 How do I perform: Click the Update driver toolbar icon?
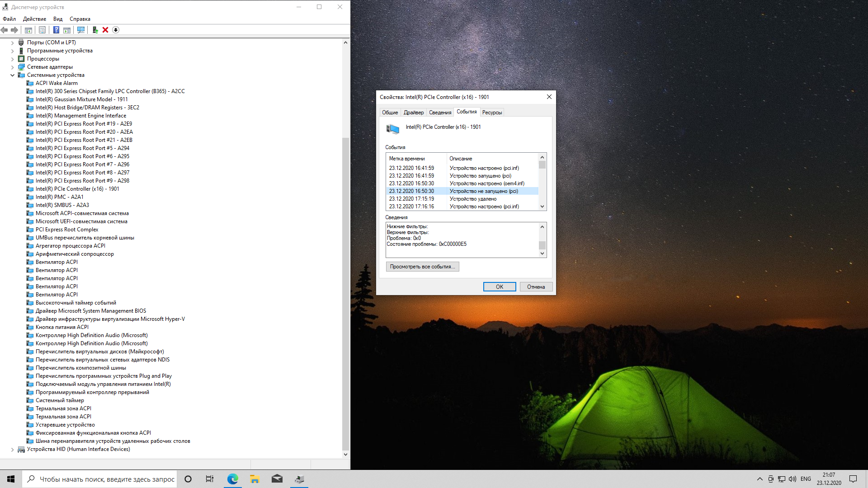[95, 30]
